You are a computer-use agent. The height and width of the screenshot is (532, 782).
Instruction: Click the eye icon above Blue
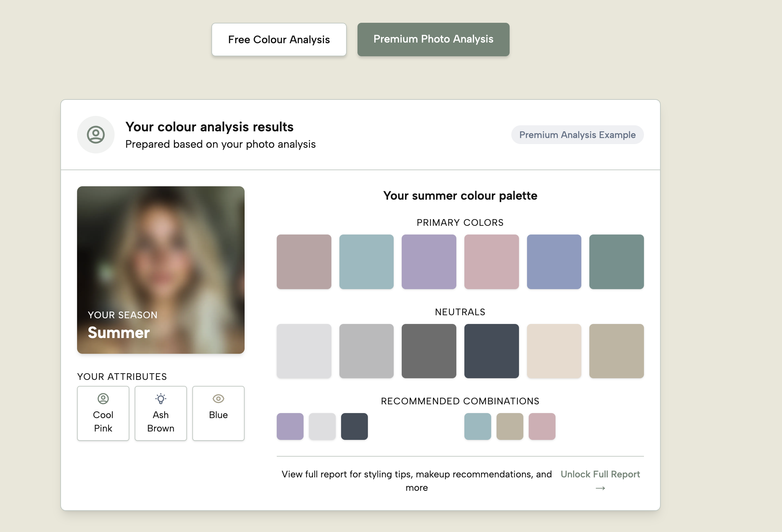click(x=218, y=398)
